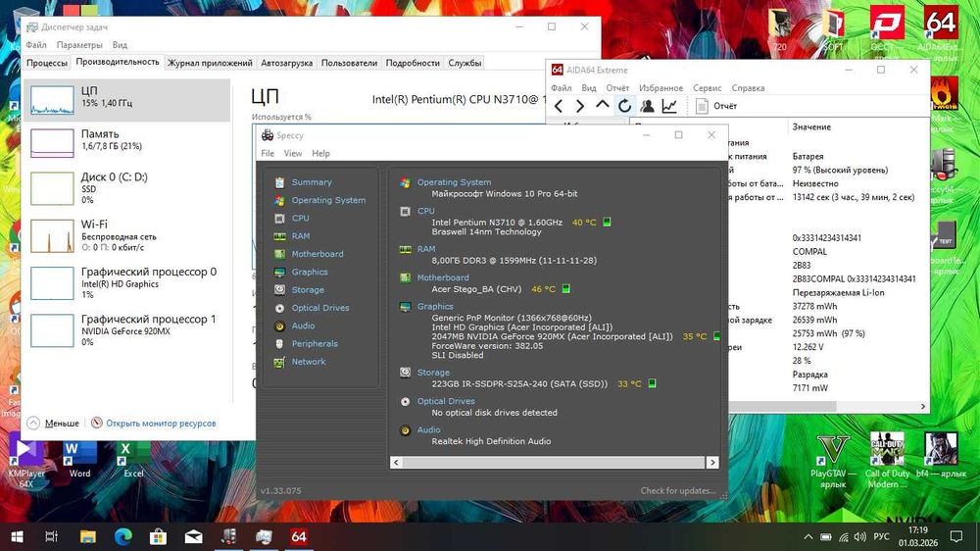The width and height of the screenshot is (980, 551).
Task: Click the Отчёт button in AIDA64 toolbar
Action: [x=717, y=106]
